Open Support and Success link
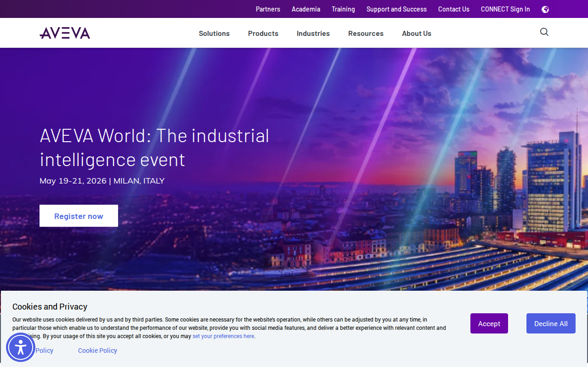The height and width of the screenshot is (368, 588). [x=396, y=9]
